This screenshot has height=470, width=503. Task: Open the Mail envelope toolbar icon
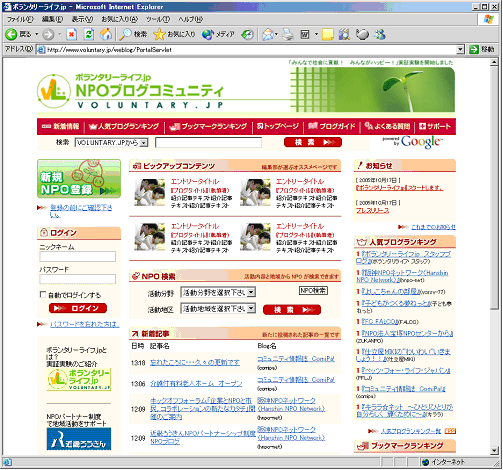click(x=267, y=34)
